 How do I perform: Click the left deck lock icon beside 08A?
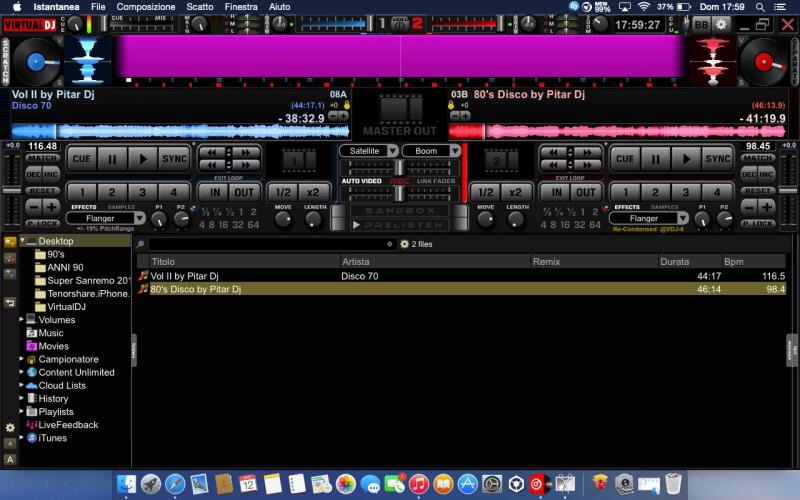coord(346,104)
